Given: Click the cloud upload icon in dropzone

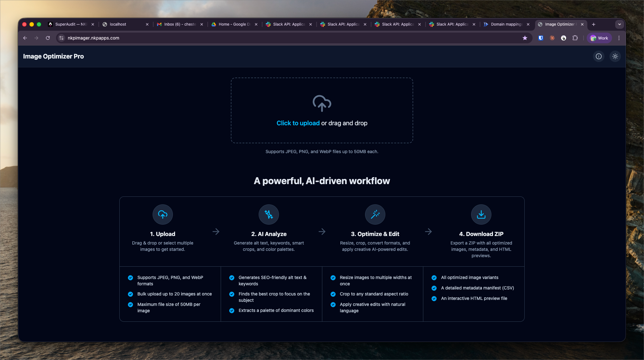Looking at the screenshot, I should pos(322,103).
